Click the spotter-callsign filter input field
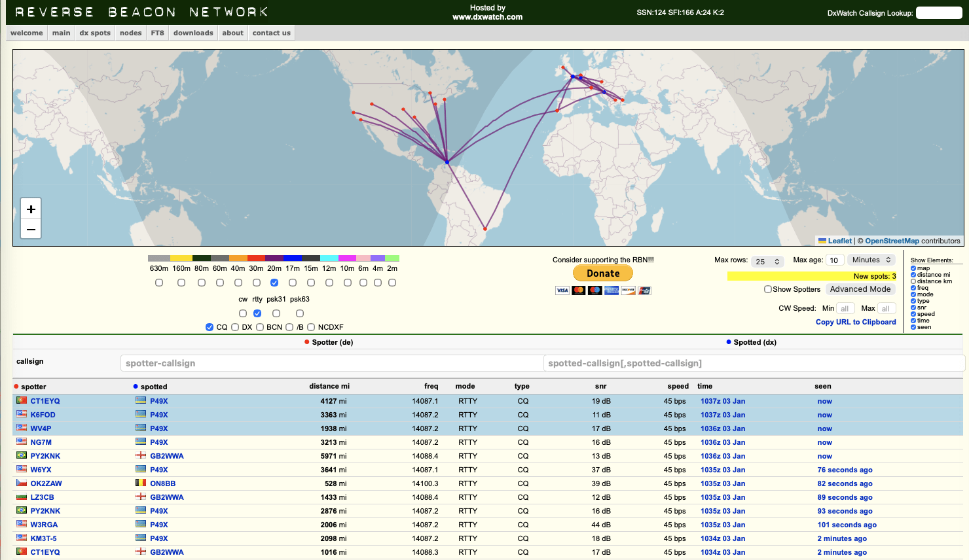Image resolution: width=969 pixels, height=560 pixels. [331, 363]
